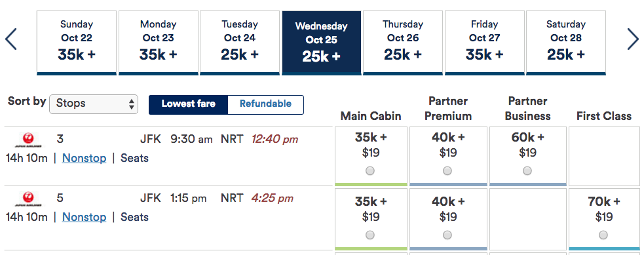Image resolution: width=644 pixels, height=255 pixels.
Task: Switch to Sunday Oct 22 date tab
Action: 77,43
